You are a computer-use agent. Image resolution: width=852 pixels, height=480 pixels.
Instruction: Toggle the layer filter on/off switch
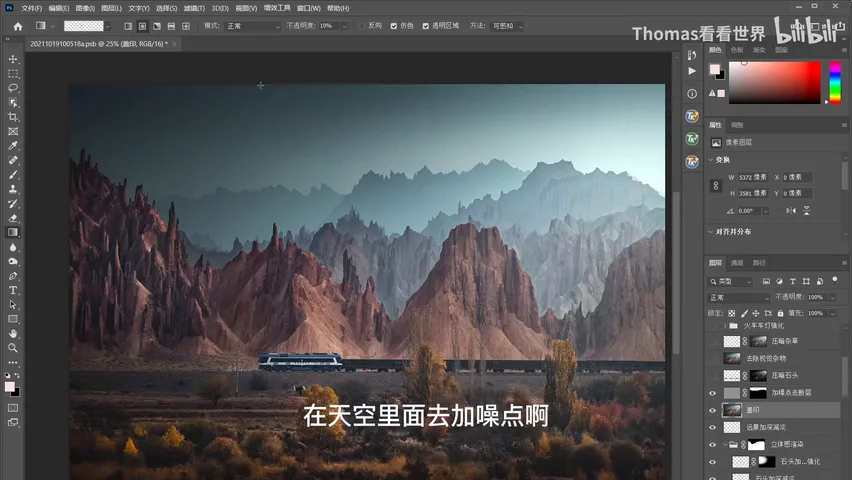click(x=835, y=280)
